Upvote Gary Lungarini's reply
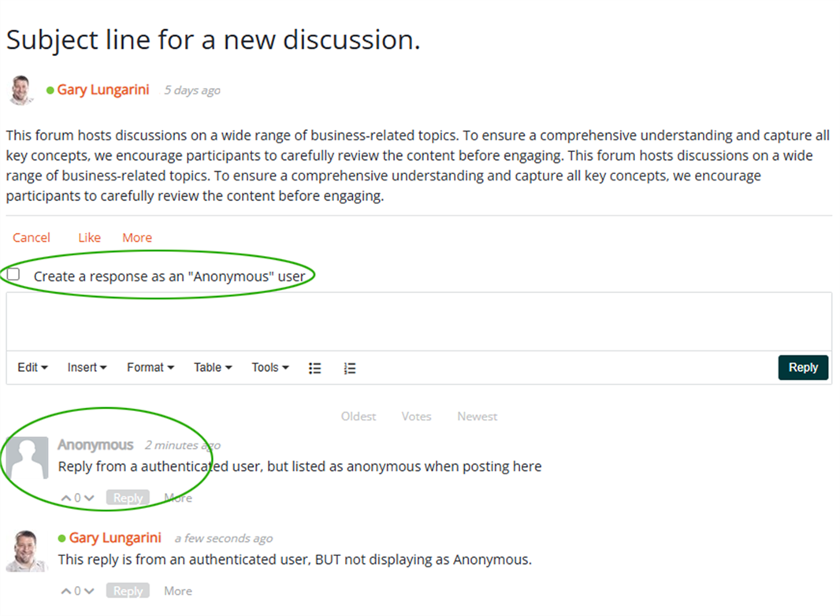This screenshot has height=616, width=840. (66, 591)
